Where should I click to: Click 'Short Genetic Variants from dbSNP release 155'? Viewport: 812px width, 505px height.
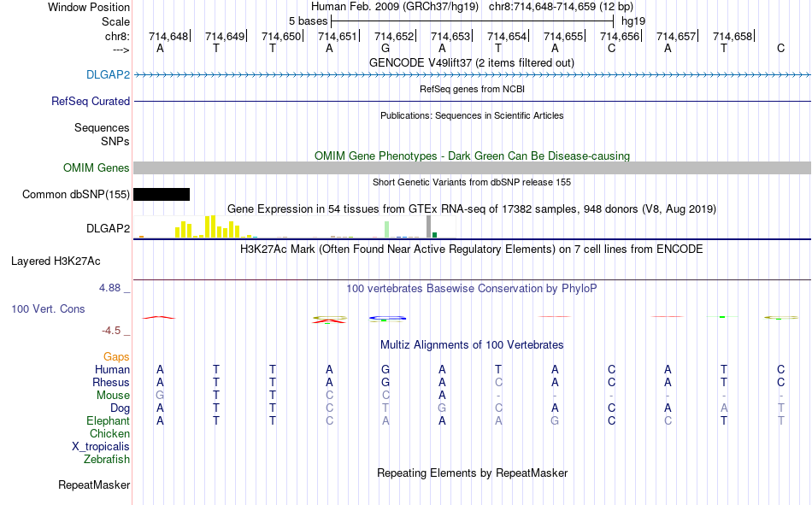click(472, 182)
